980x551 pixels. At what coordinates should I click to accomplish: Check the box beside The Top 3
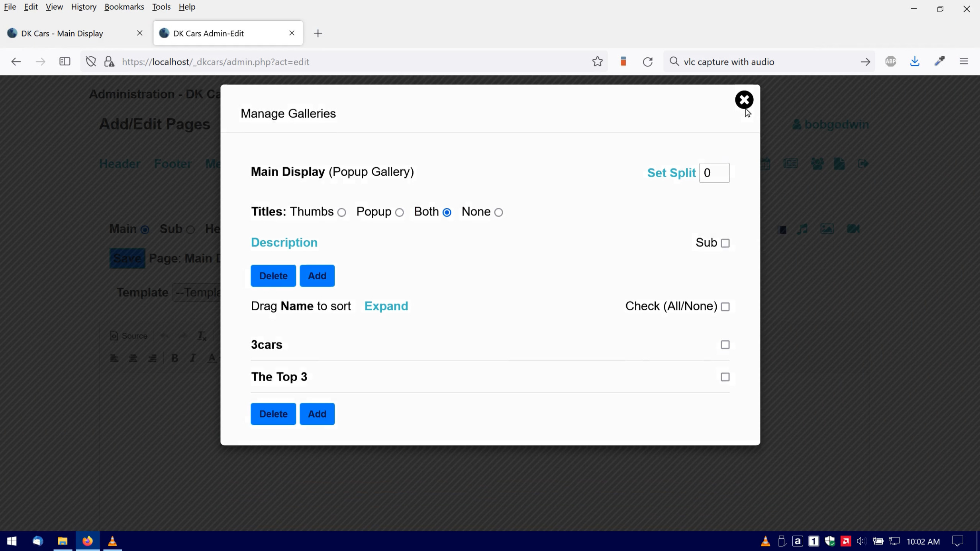(725, 377)
